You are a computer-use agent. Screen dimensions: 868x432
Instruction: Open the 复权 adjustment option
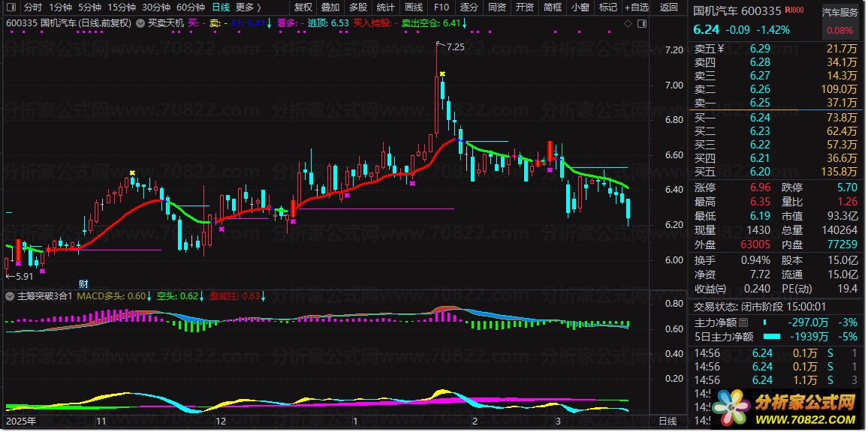(303, 7)
